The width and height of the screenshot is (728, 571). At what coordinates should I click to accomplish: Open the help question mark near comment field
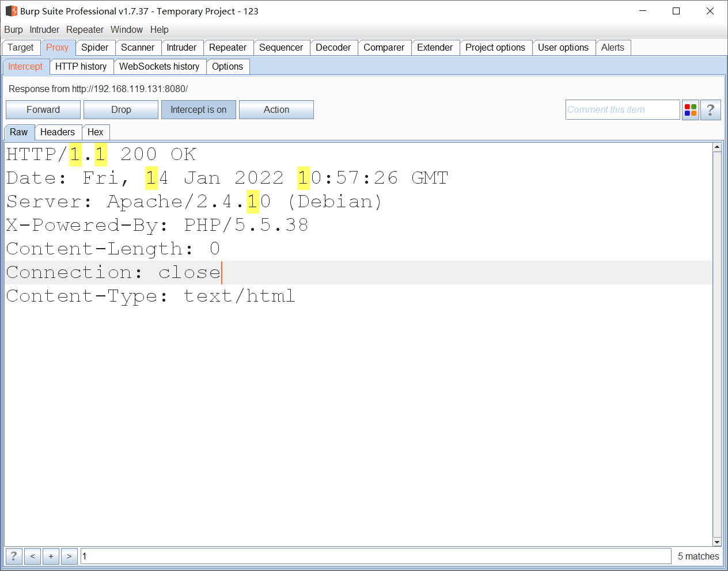click(710, 109)
